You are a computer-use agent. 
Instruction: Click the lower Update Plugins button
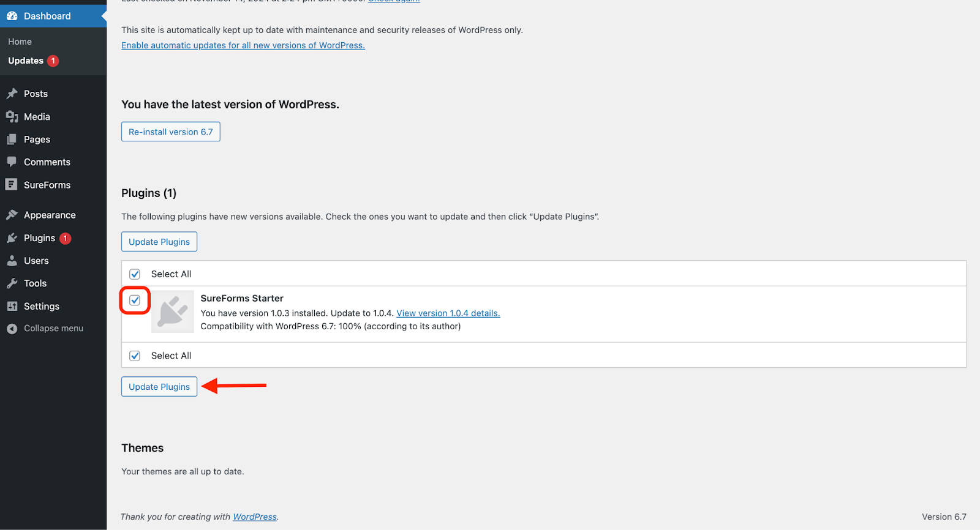(x=159, y=387)
